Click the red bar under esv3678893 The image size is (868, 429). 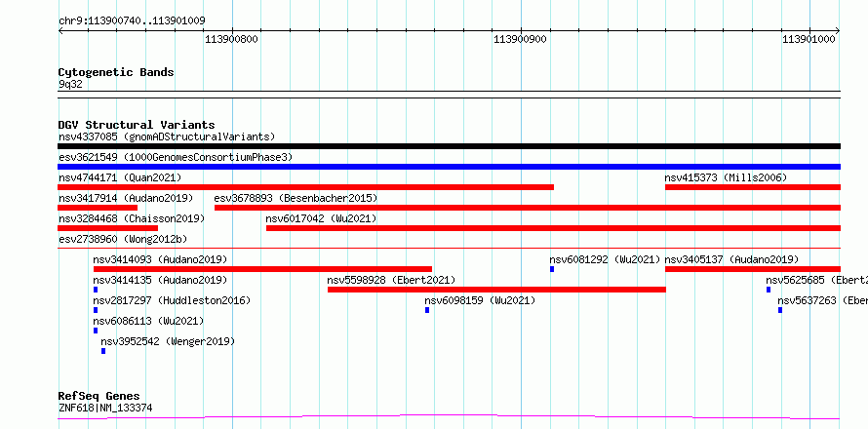pyautogui.click(x=528, y=208)
